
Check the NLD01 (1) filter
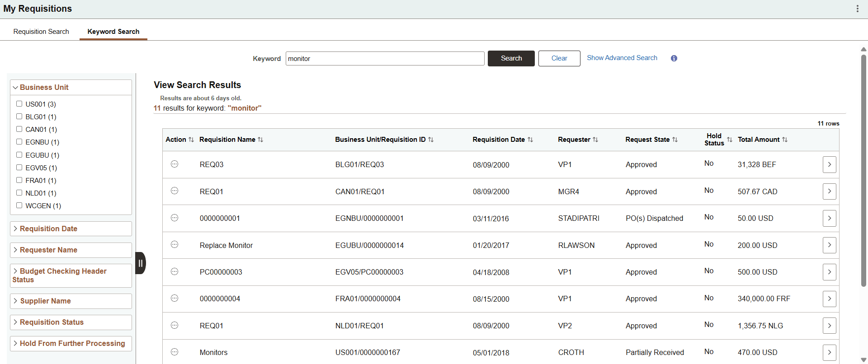(x=19, y=193)
